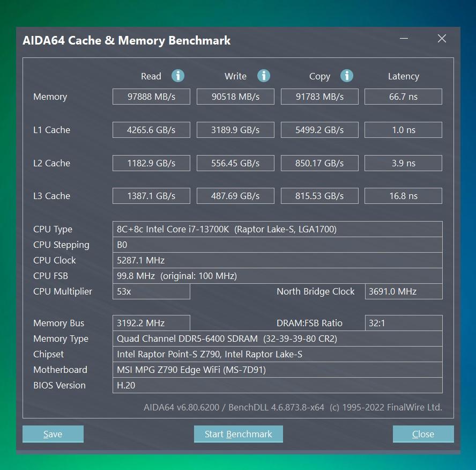Click the Close button at bottom
Viewport: 476px width, 470px height.
423,434
